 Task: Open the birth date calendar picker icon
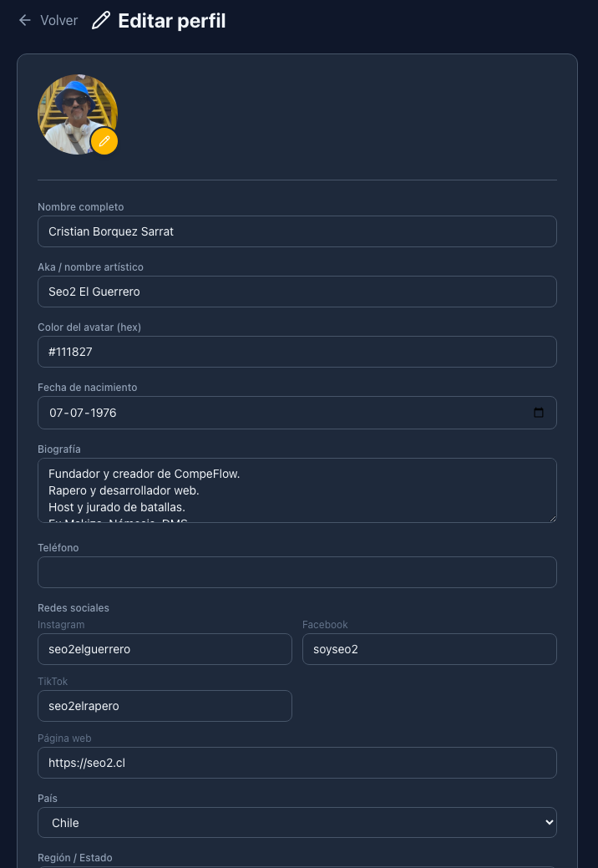click(539, 413)
